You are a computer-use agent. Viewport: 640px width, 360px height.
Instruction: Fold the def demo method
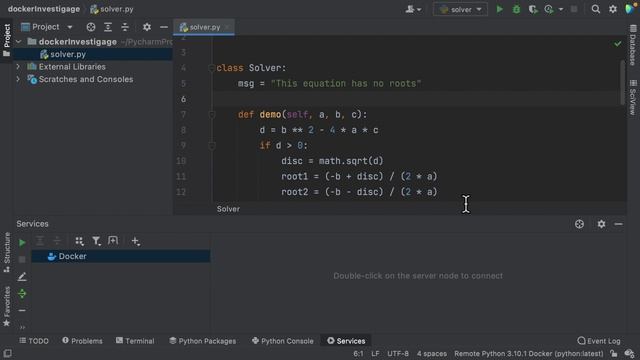click(211, 115)
